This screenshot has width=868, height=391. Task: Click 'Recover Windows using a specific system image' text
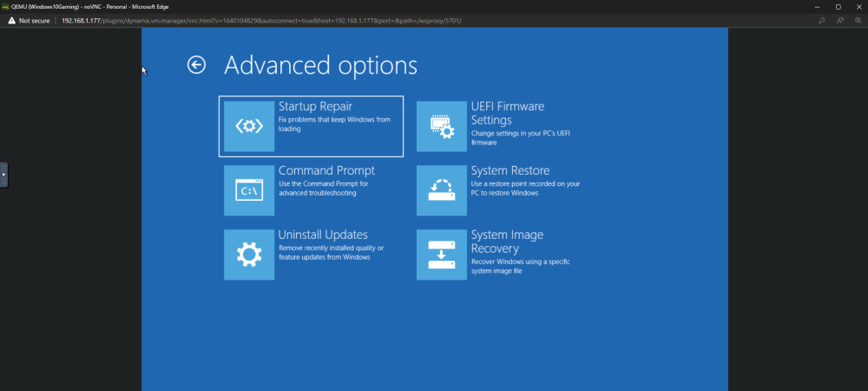click(x=520, y=267)
